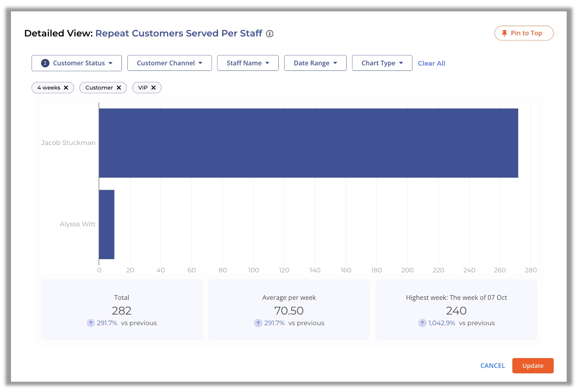Viewport: 581px width, 392px height.
Task: Open the Customer Status dropdown
Action: [77, 63]
